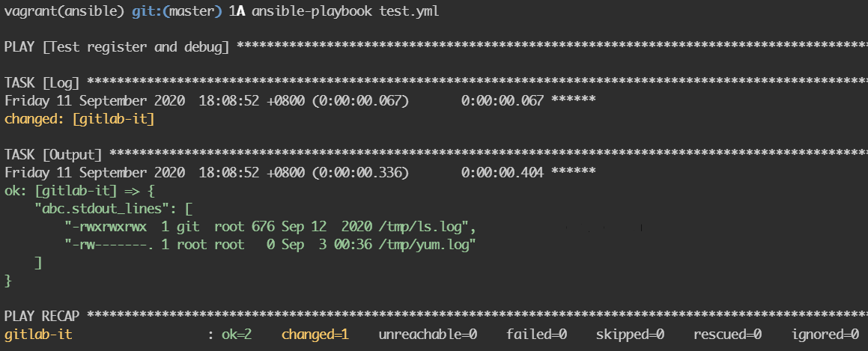
Task: Click the failed=0 recap value
Action: [x=536, y=335]
